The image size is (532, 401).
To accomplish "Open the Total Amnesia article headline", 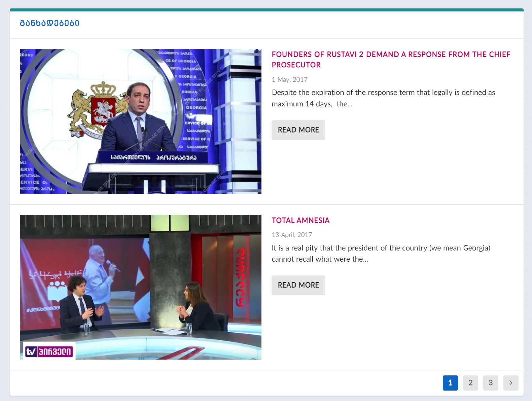I will (300, 221).
